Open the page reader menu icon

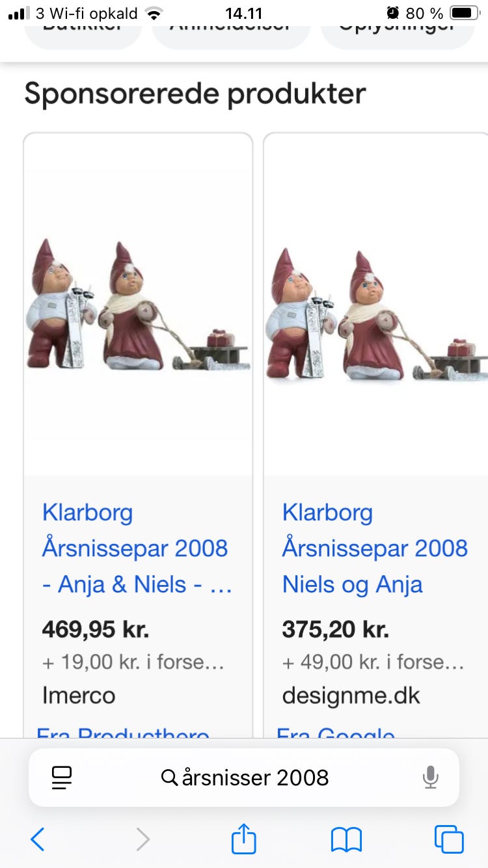tap(61, 778)
